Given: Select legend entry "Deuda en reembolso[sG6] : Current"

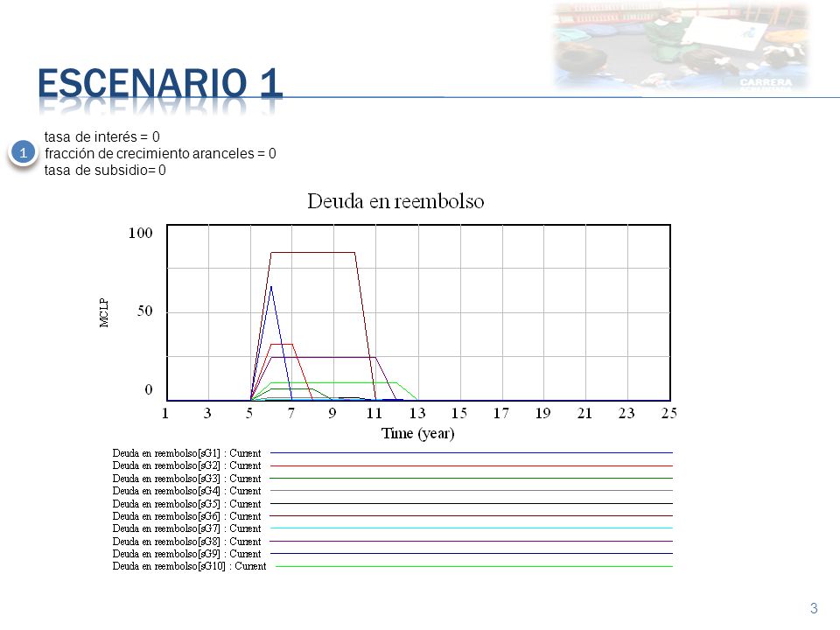Looking at the screenshot, I should click(x=186, y=516).
